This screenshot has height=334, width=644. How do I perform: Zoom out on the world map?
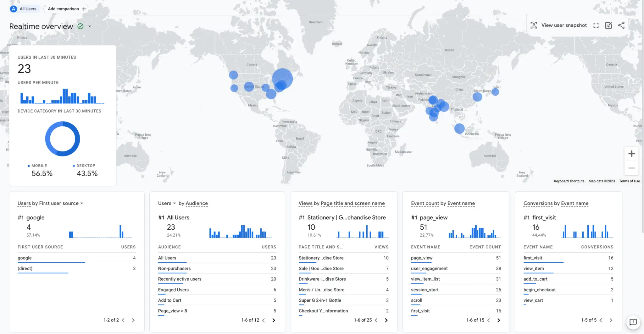631,168
